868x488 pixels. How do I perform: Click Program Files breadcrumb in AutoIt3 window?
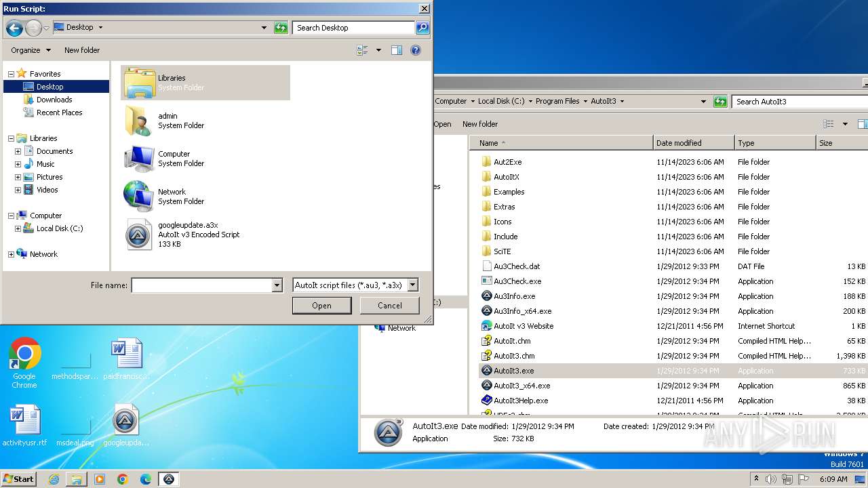pyautogui.click(x=557, y=101)
